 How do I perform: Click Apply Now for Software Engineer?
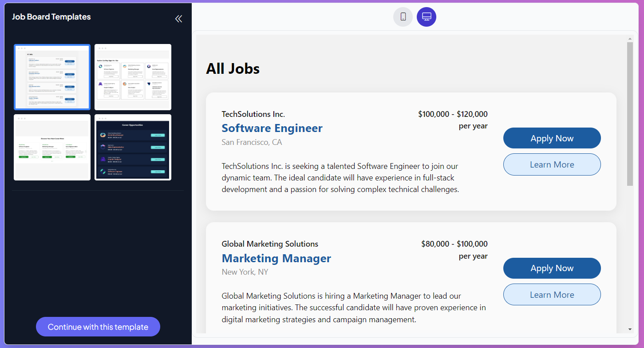[552, 138]
